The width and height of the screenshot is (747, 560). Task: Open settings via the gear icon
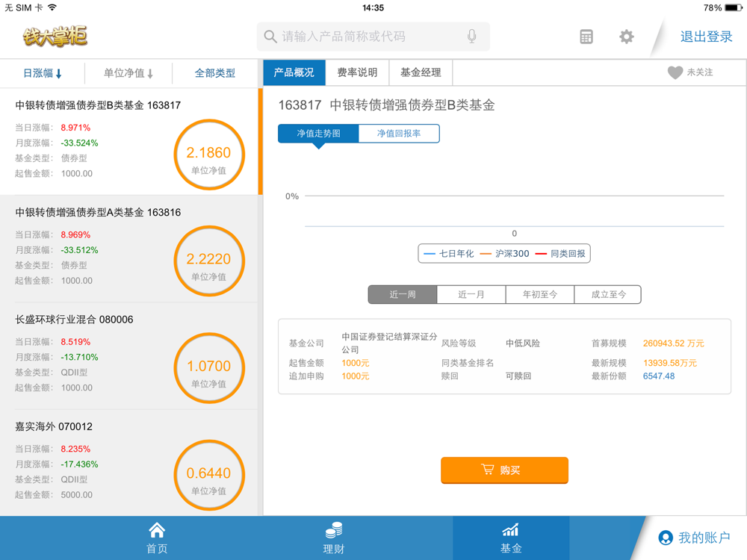[627, 37]
